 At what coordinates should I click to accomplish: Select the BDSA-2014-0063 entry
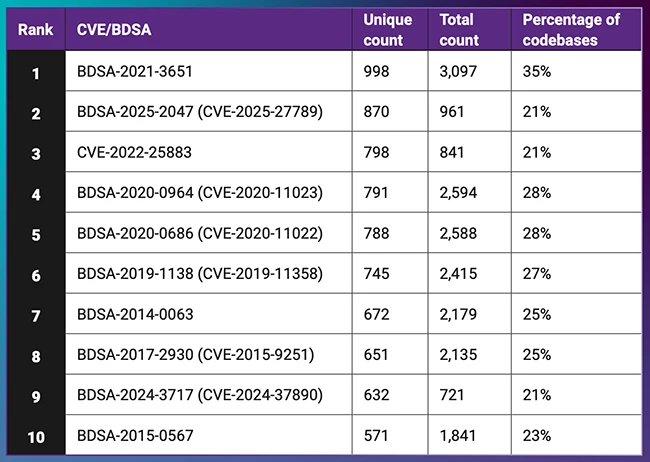136,314
